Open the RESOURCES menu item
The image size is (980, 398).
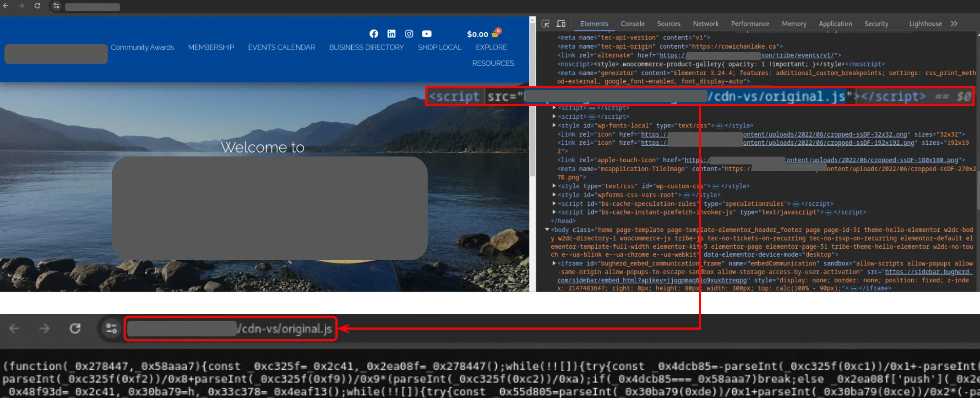click(x=493, y=63)
